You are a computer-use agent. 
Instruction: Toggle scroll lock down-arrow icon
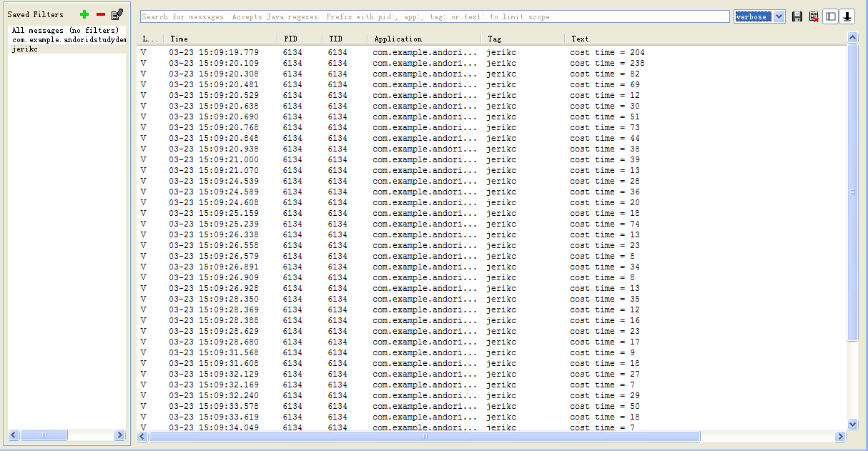click(847, 16)
